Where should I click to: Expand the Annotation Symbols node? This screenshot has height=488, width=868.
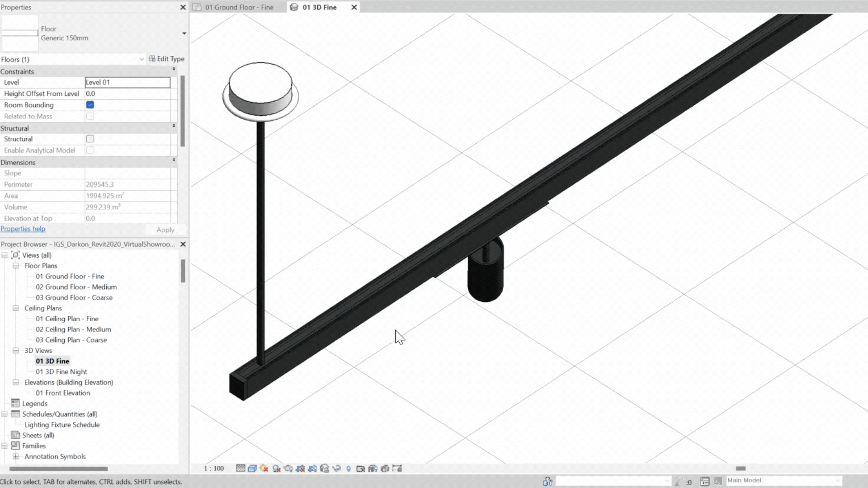pyautogui.click(x=15, y=456)
